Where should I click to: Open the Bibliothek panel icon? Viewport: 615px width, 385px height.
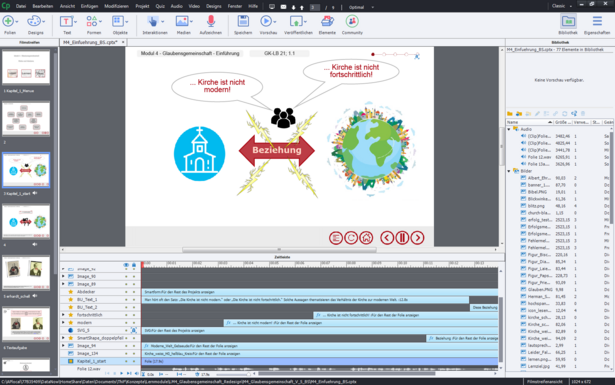(x=568, y=21)
